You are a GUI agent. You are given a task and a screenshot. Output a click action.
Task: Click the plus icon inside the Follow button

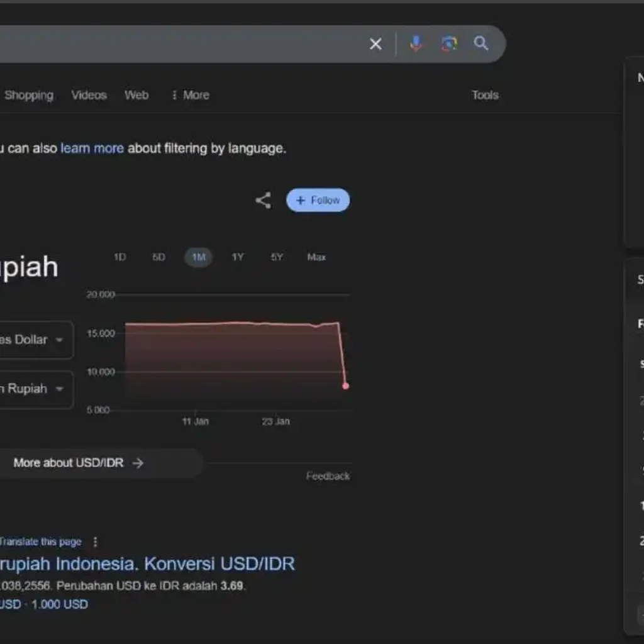(x=301, y=199)
